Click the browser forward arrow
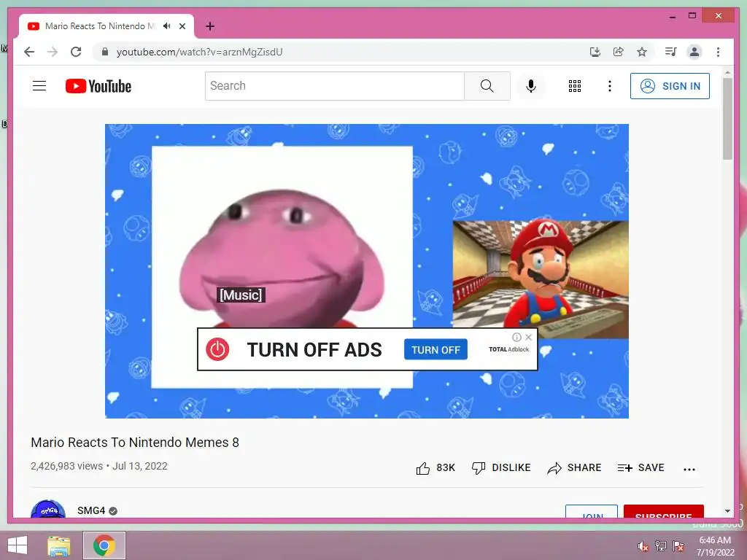The image size is (747, 560). (53, 52)
